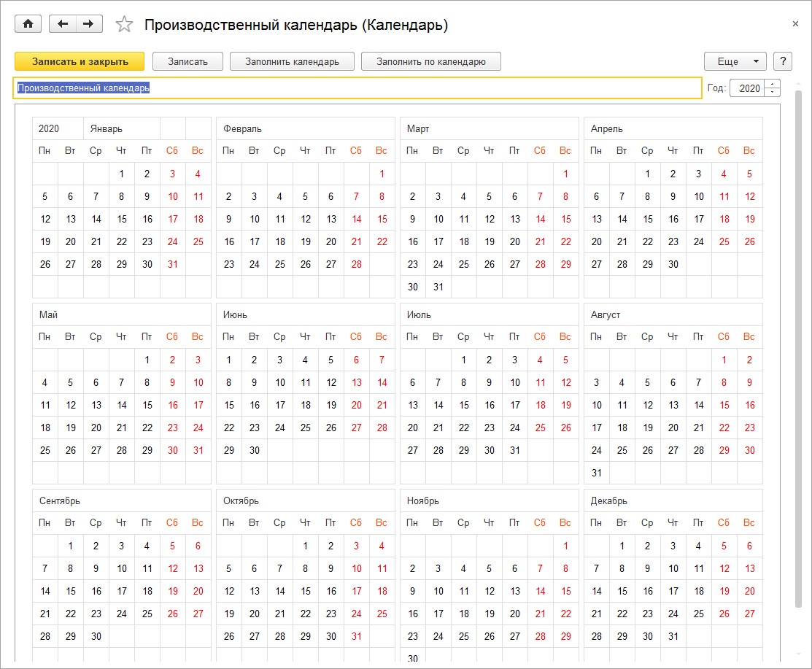Navigate forward with the right arrow
Screen dimensions: 812x669
[x=89, y=24]
